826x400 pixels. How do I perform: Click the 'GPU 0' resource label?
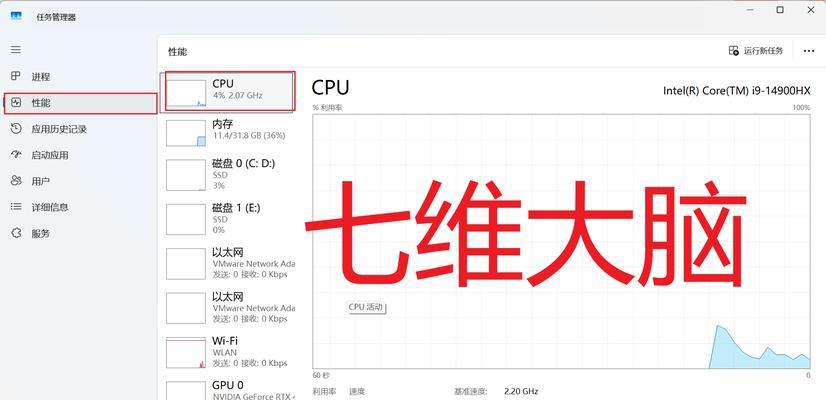pyautogui.click(x=228, y=385)
